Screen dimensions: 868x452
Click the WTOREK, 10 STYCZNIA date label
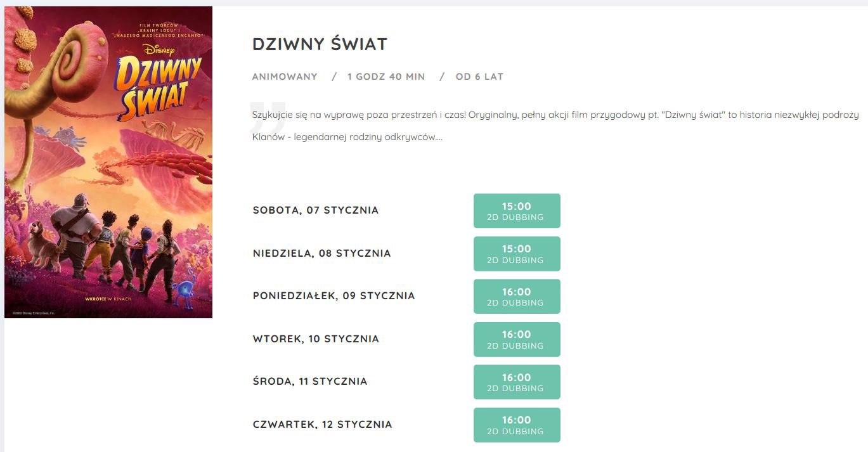click(x=316, y=339)
